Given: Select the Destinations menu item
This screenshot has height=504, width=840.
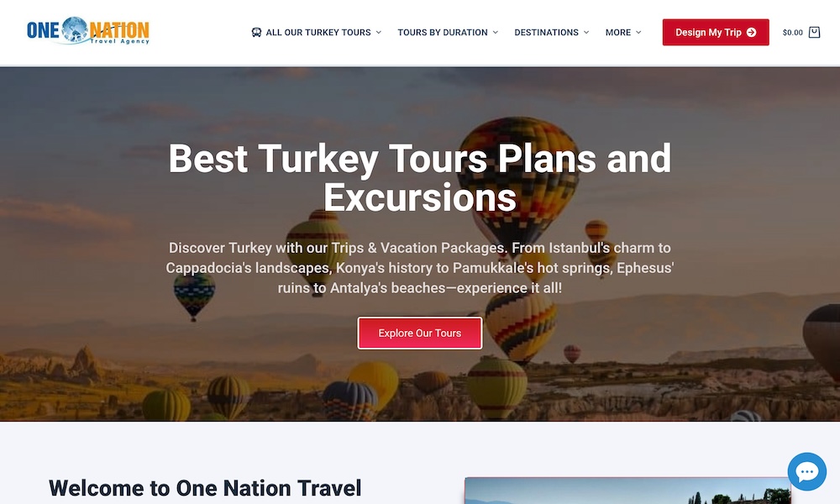Looking at the screenshot, I should pyautogui.click(x=546, y=32).
